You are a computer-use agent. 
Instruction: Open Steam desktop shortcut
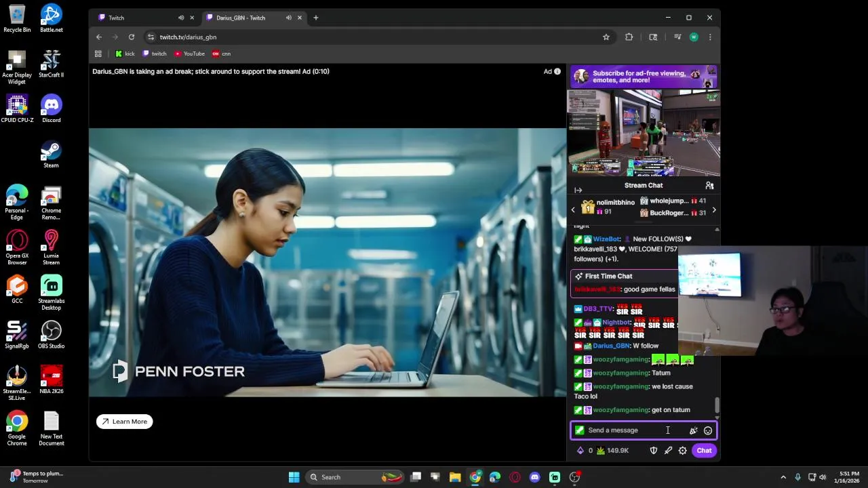[x=51, y=154]
